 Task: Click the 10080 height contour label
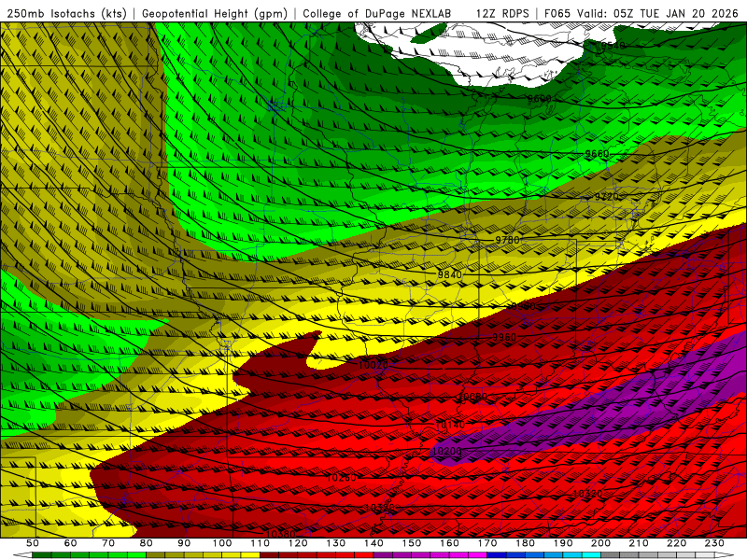pyautogui.click(x=472, y=396)
